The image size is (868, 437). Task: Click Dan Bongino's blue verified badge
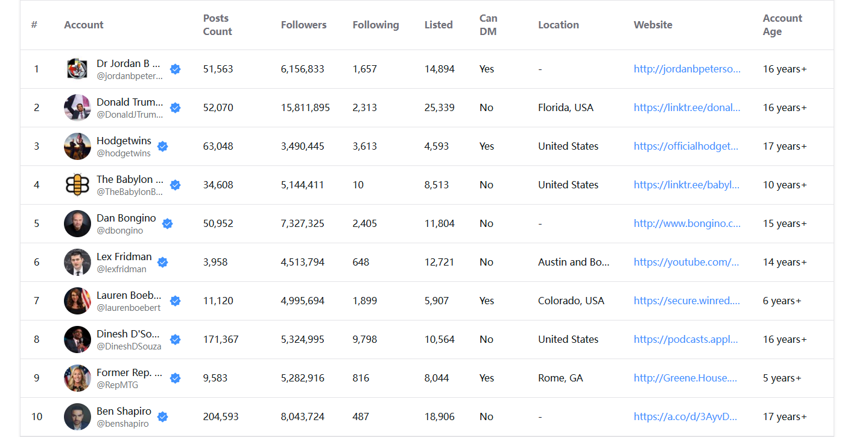coord(168,224)
